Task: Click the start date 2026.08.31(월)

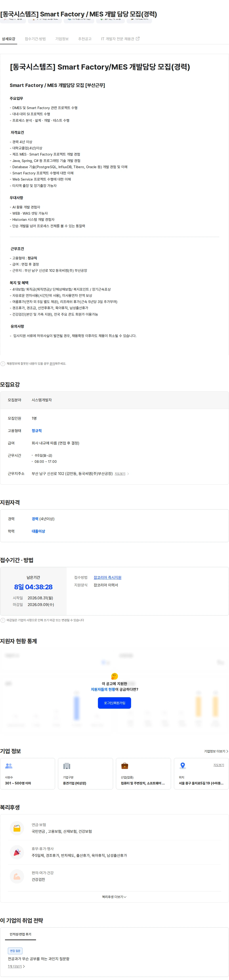Action: tap(40, 598)
